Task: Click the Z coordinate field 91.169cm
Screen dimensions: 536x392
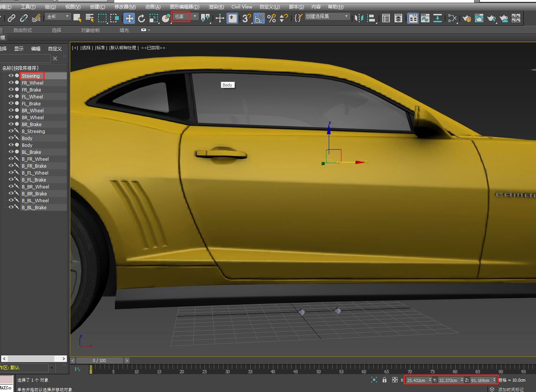Action: [480, 380]
